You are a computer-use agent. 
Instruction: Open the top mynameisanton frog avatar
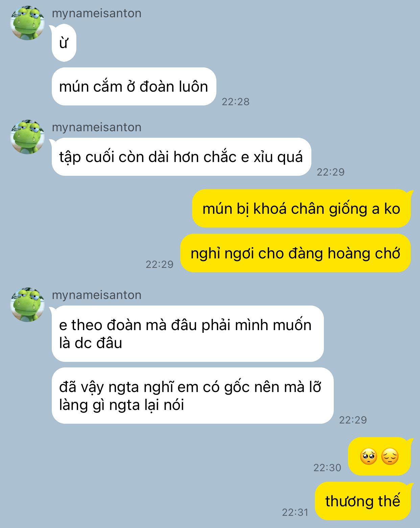27,23
